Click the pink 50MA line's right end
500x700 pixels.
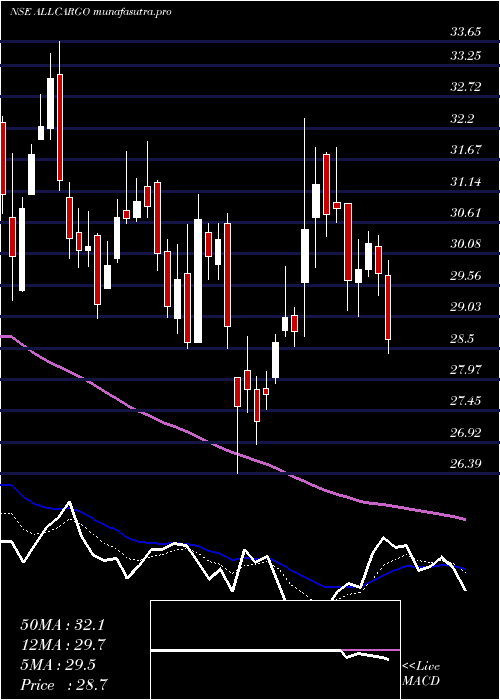coord(464,519)
